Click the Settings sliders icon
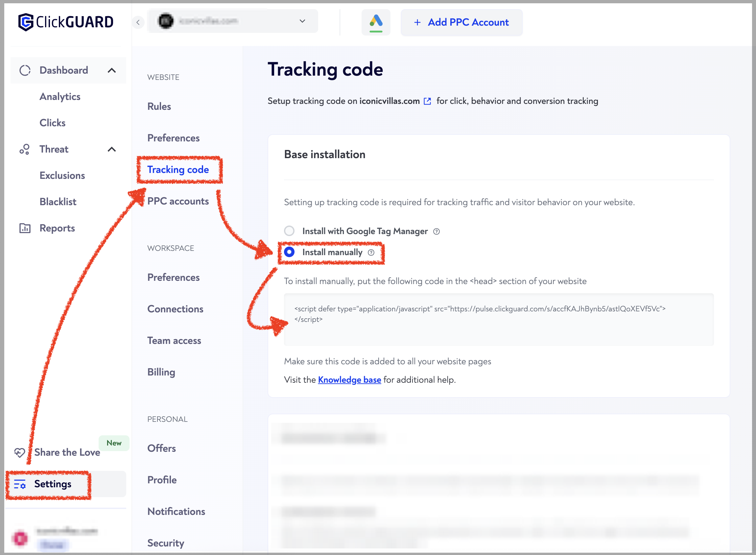Screen dimensions: 756x555 (x=20, y=484)
